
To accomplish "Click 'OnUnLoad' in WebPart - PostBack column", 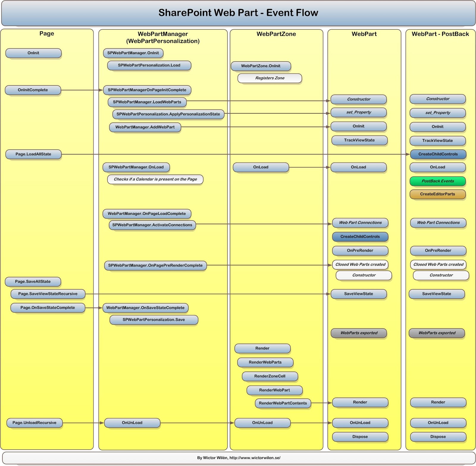I will point(438,423).
